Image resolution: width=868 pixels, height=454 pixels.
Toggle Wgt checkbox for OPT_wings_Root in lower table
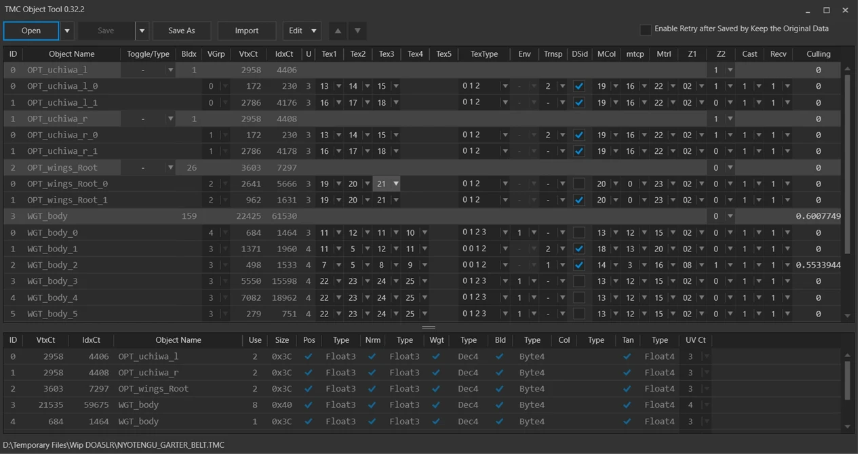(436, 389)
